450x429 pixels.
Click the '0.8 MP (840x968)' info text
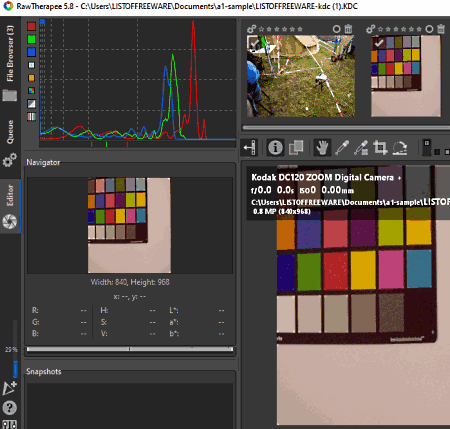pos(282,211)
